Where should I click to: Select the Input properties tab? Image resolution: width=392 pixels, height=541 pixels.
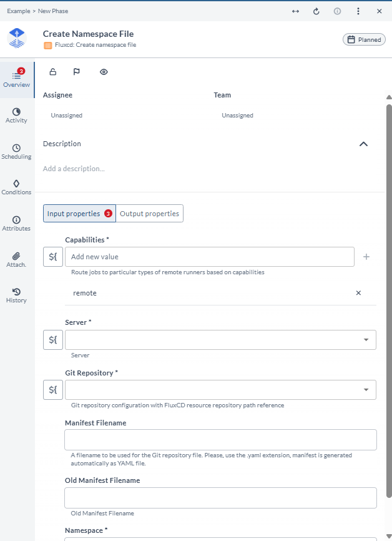[x=80, y=214]
